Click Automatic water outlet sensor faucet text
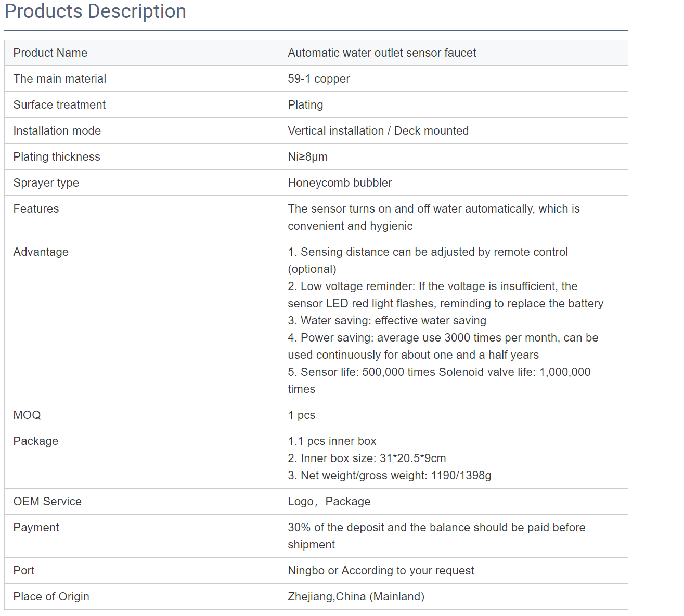Screen dimensions: 684x616 pos(382,53)
